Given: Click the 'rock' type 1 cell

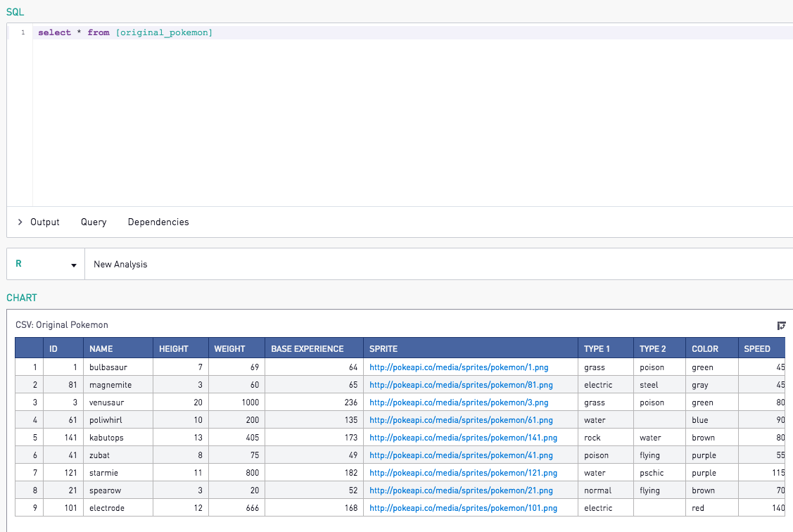Looking at the screenshot, I should click(x=605, y=438).
